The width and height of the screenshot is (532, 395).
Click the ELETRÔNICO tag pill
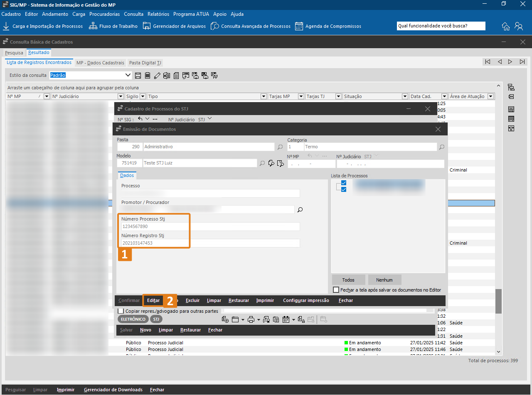tap(133, 319)
